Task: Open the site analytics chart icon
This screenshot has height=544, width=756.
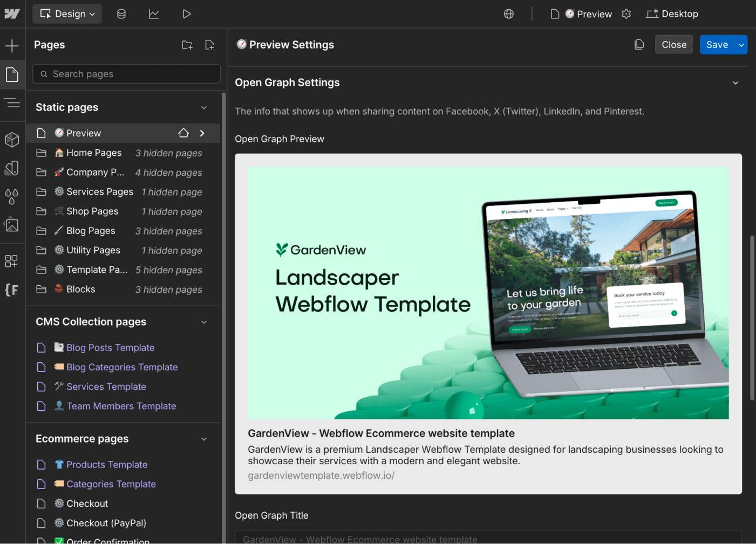Action: [154, 13]
